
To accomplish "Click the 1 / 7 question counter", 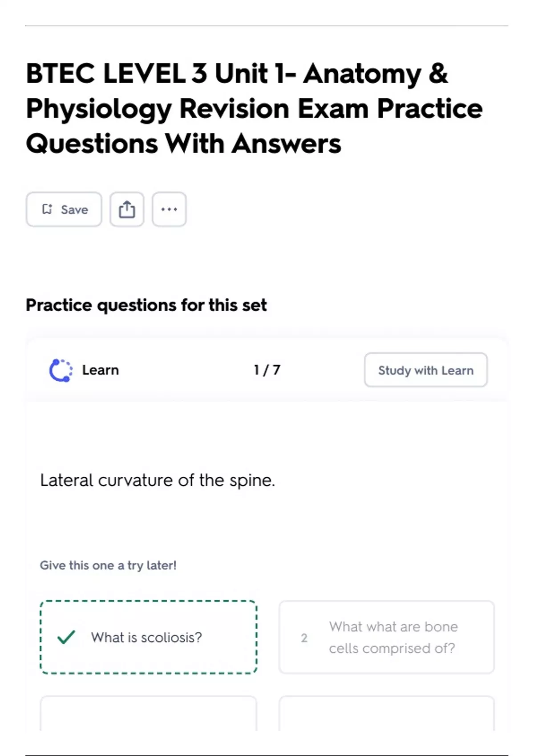I will point(267,370).
